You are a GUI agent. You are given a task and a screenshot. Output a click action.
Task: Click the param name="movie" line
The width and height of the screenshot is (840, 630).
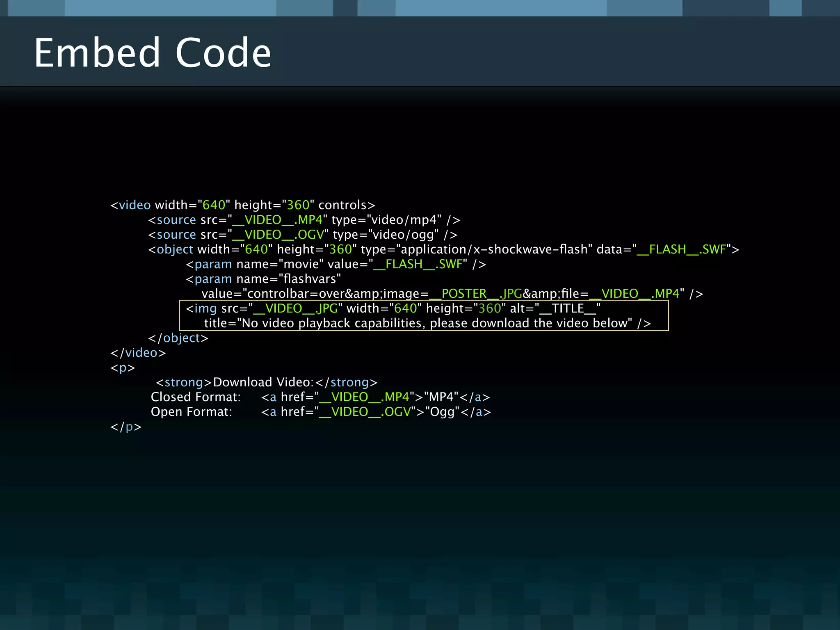(x=336, y=264)
